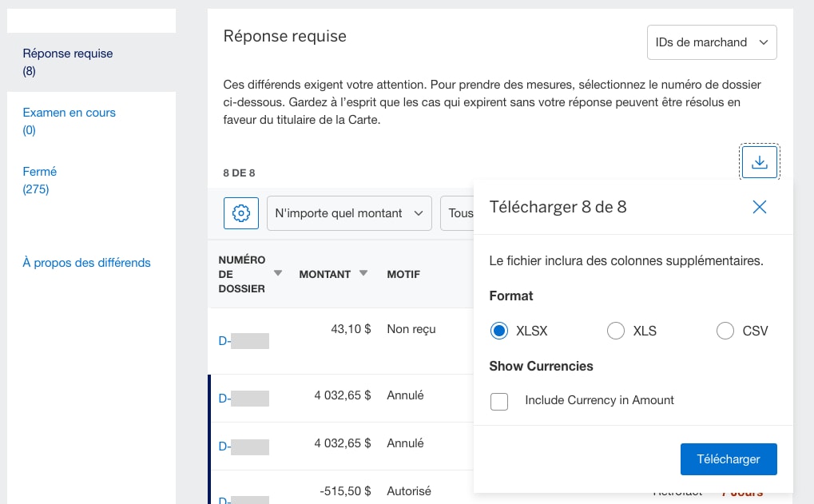Expand the N'importe quel montant filter

tap(349, 212)
